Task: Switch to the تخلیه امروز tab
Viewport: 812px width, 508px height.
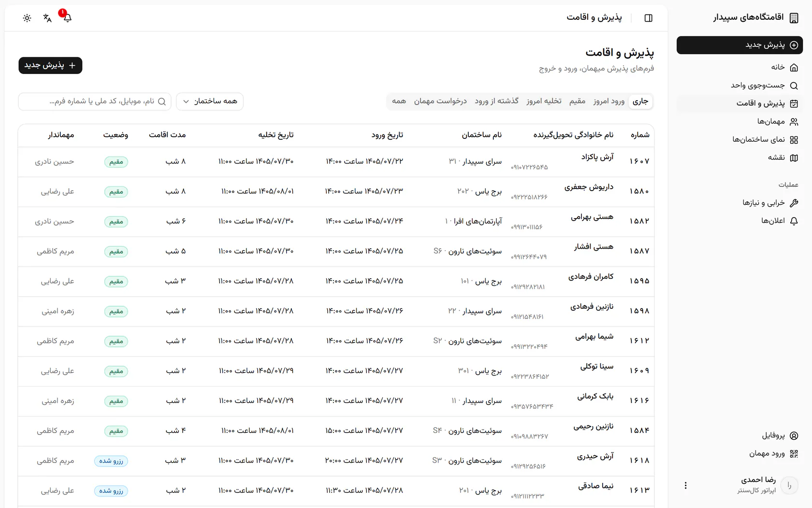Action: [544, 101]
